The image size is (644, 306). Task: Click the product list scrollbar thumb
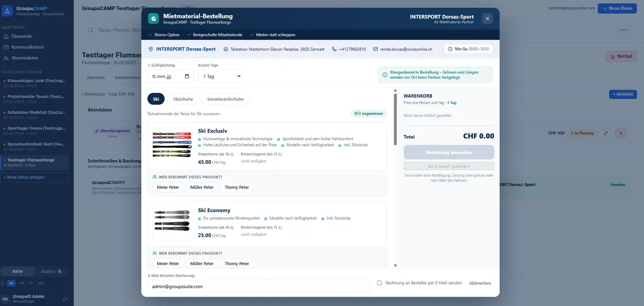tap(395, 120)
